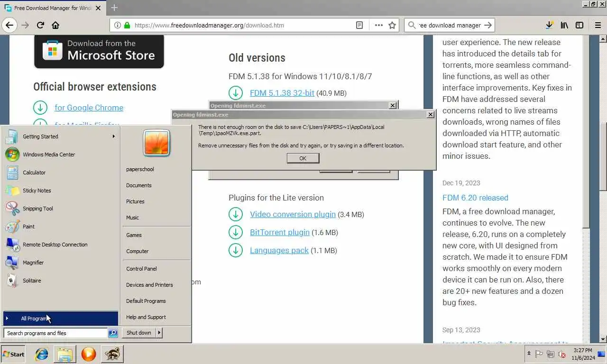
Task: Open the FDM 6.20 released news link
Action: (x=475, y=198)
